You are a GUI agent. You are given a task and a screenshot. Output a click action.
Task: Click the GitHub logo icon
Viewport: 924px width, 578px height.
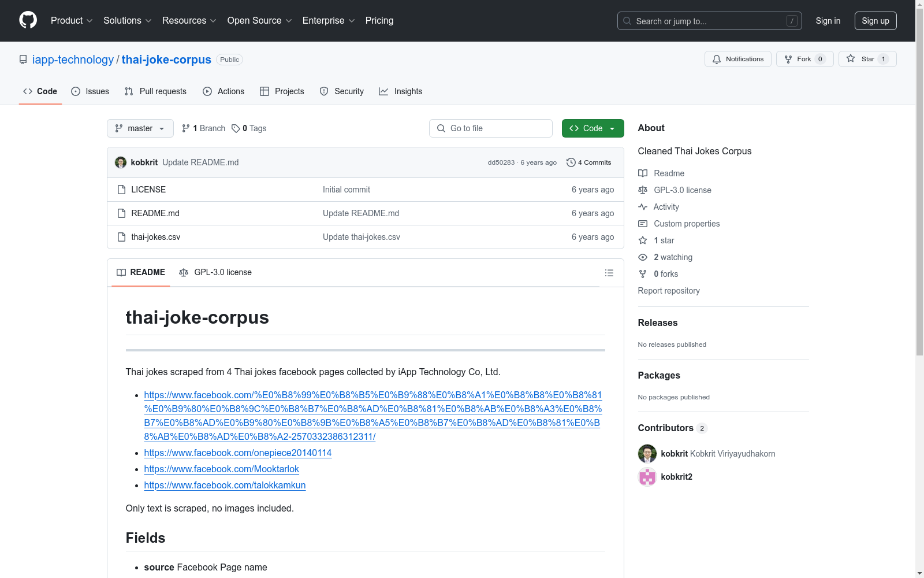28,20
